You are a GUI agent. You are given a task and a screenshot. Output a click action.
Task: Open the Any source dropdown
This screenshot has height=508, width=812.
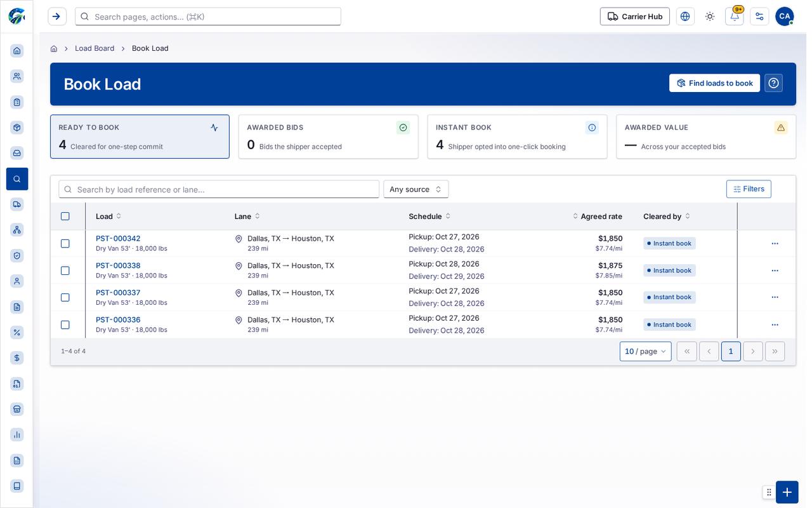pos(416,189)
